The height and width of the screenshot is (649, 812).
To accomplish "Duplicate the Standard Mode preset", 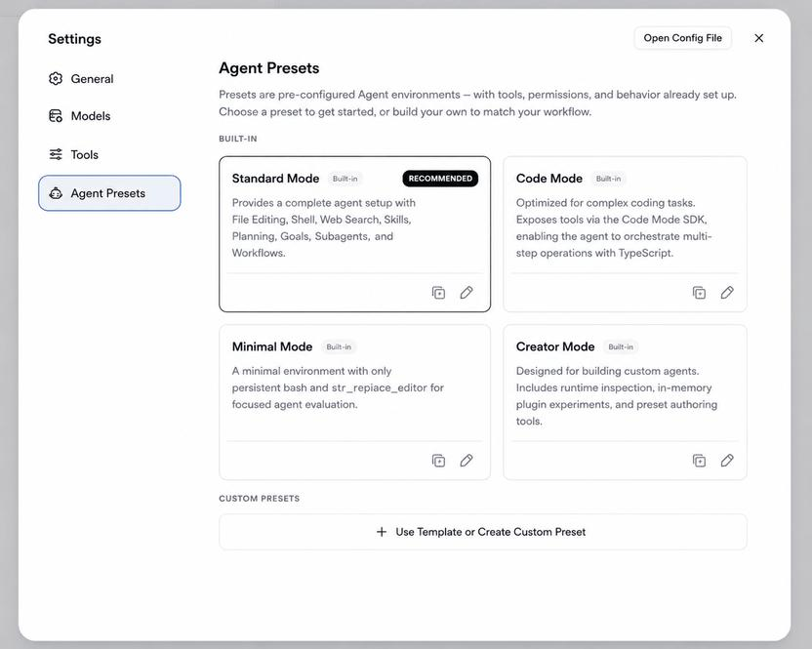I will pyautogui.click(x=438, y=293).
